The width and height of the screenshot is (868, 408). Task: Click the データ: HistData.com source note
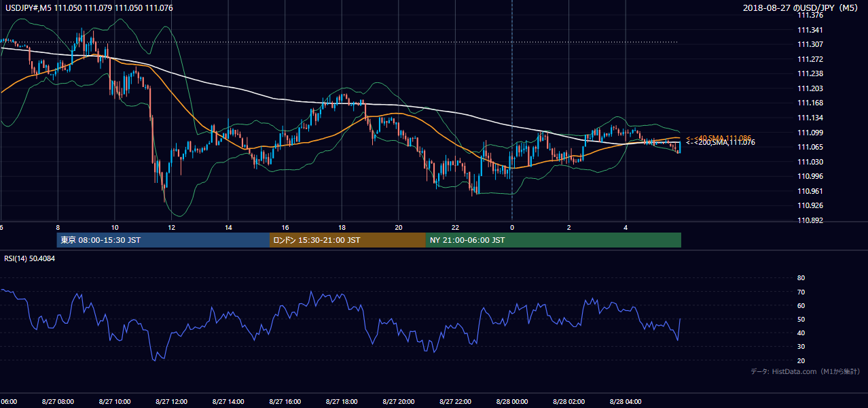tap(806, 372)
